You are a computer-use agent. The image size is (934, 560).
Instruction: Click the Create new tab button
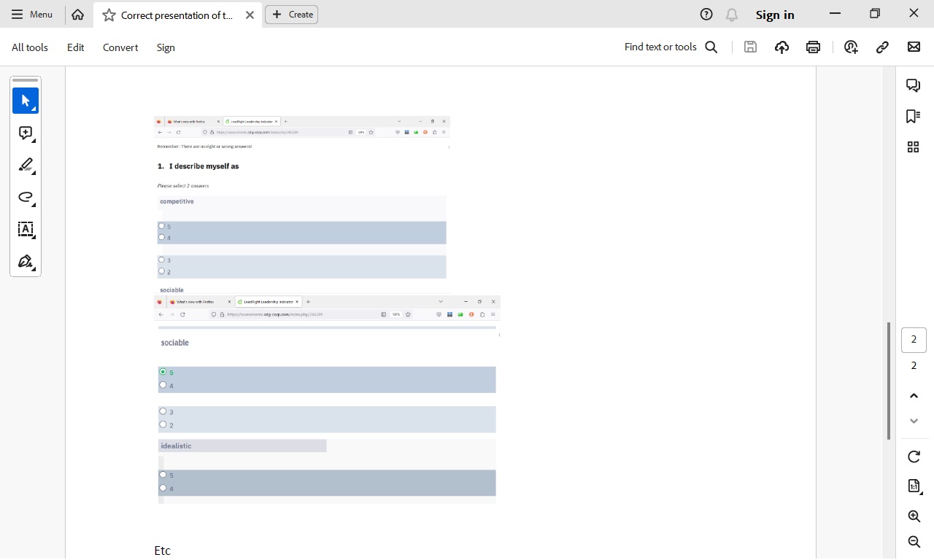point(292,15)
